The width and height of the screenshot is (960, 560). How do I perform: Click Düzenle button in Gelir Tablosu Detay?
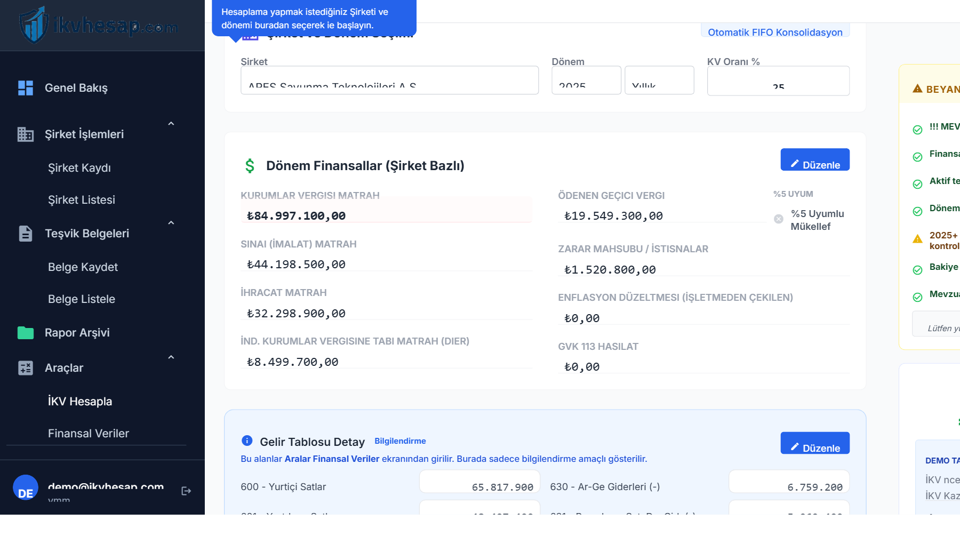tap(815, 443)
